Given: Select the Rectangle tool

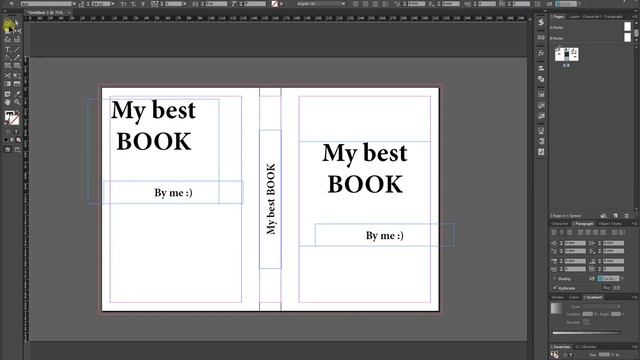Looking at the screenshot, I should 17,66.
